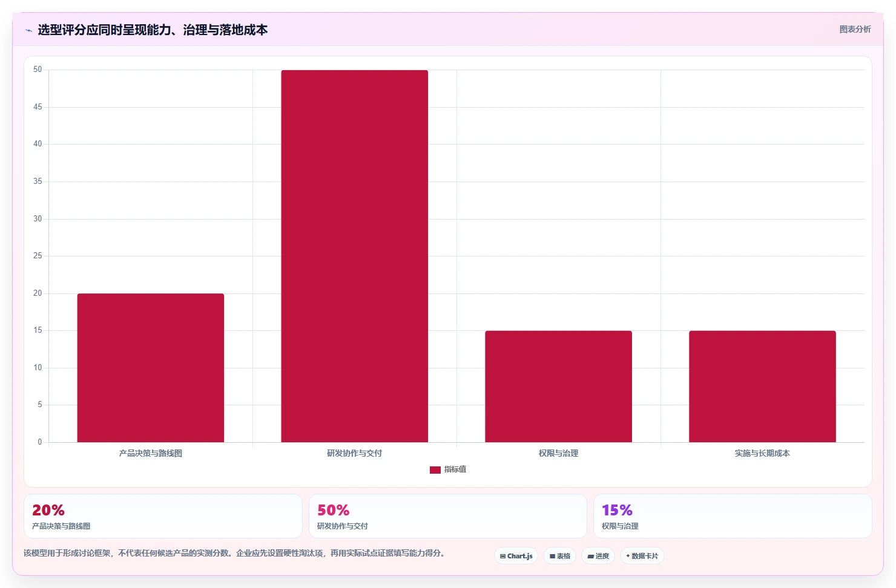
Task: Select the 产品决策与路线图 bar in chart
Action: (151, 368)
